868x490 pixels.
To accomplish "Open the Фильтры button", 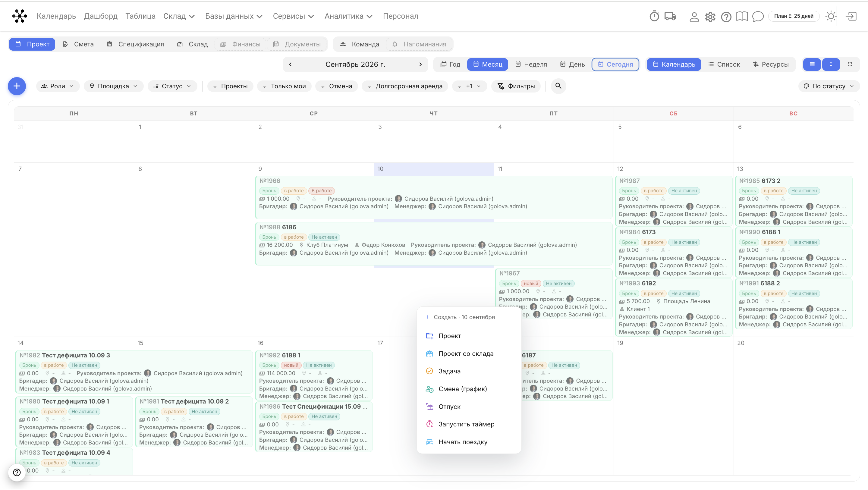I will 516,86.
